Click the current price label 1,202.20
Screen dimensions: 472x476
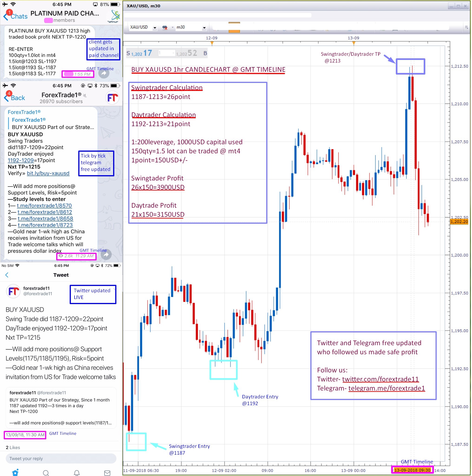[459, 221]
